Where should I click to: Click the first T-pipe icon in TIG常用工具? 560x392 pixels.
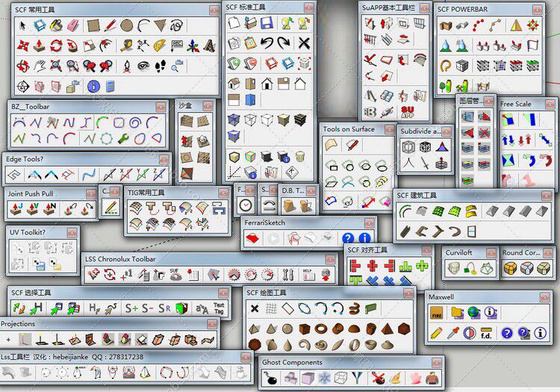152,208
